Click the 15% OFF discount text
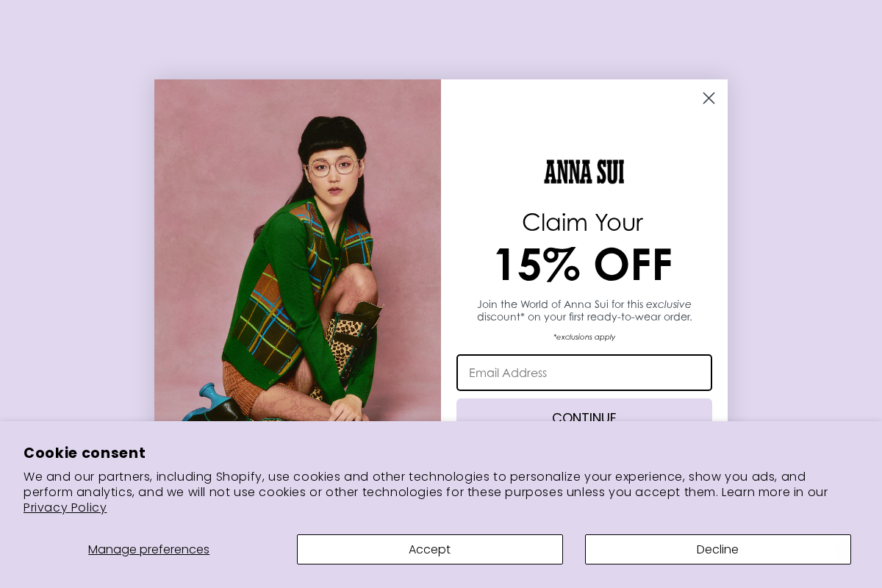 (x=583, y=264)
